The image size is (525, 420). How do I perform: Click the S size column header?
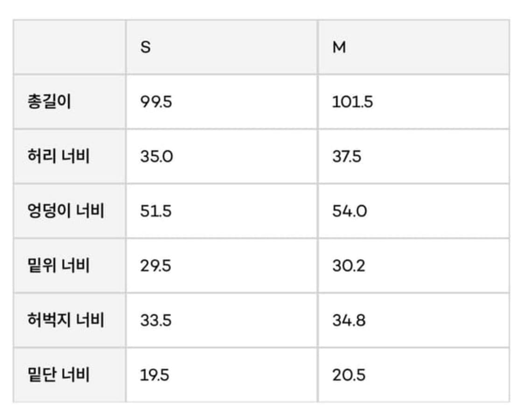pyautogui.click(x=146, y=48)
